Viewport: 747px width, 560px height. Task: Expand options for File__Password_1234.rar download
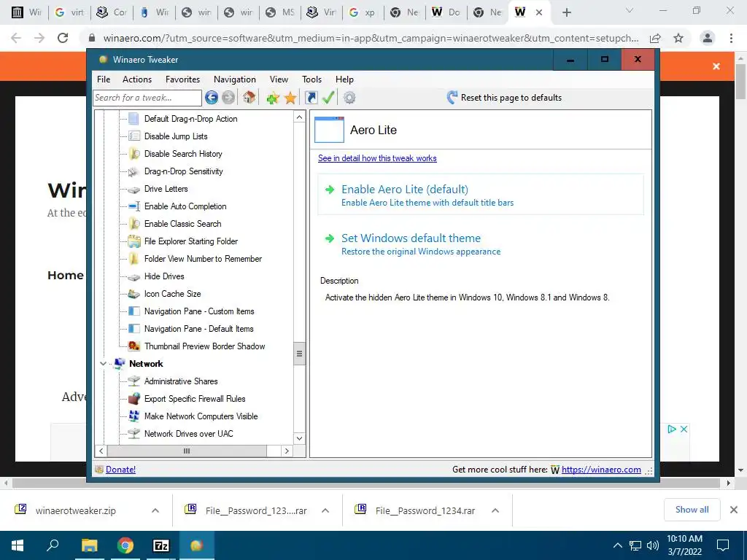coord(495,510)
